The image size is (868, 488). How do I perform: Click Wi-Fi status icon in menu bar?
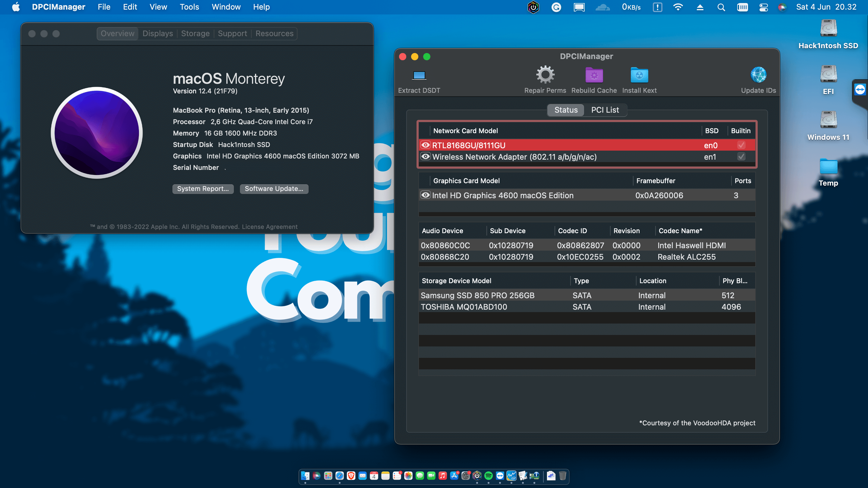pyautogui.click(x=678, y=7)
